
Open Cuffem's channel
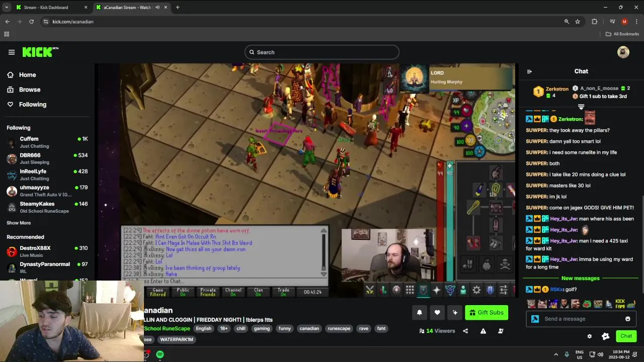(47, 142)
